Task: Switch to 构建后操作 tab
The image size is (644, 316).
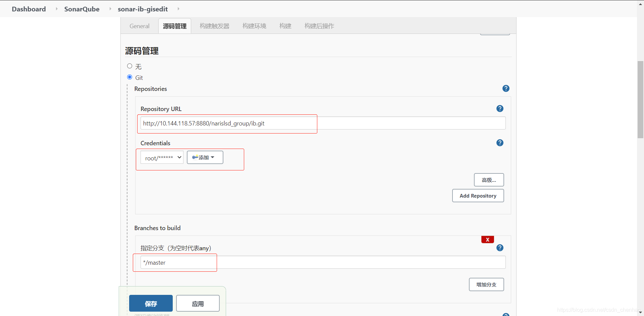Action: point(319,26)
